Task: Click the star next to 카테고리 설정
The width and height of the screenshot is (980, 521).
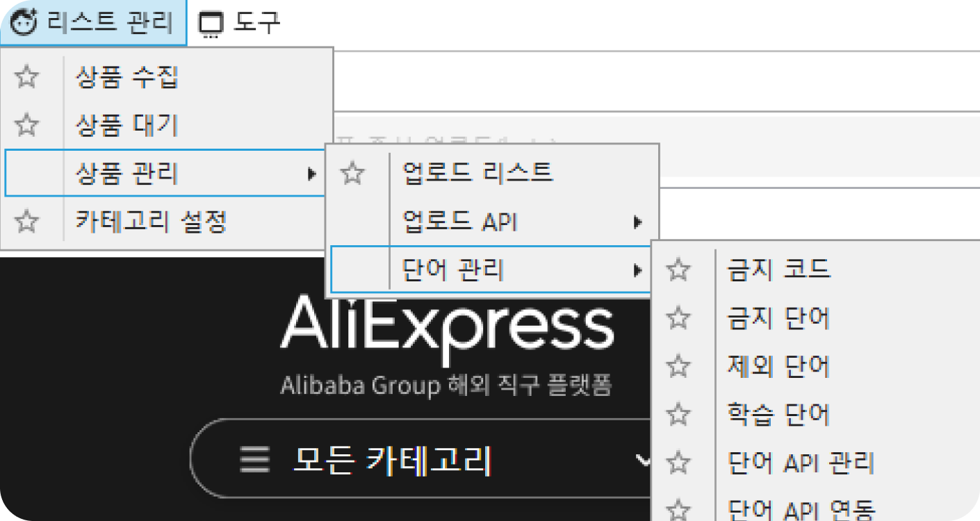Action: click(26, 222)
